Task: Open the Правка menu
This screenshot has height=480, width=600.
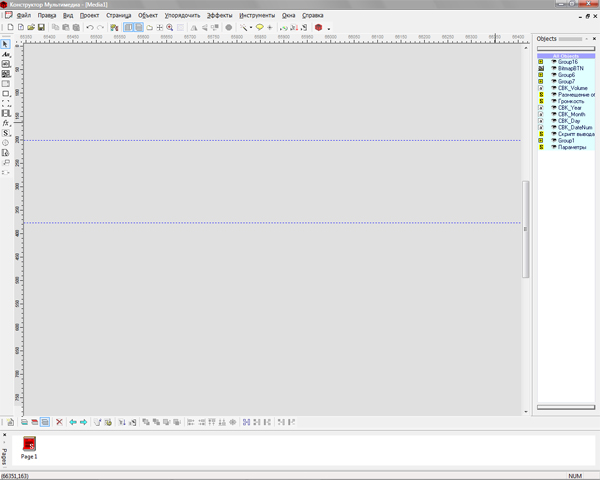Action: click(47, 15)
